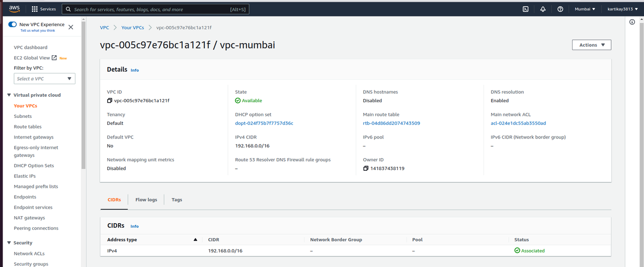This screenshot has height=267, width=644.
Task: Go to Your VPCs breadcrumb link
Action: pos(133,28)
